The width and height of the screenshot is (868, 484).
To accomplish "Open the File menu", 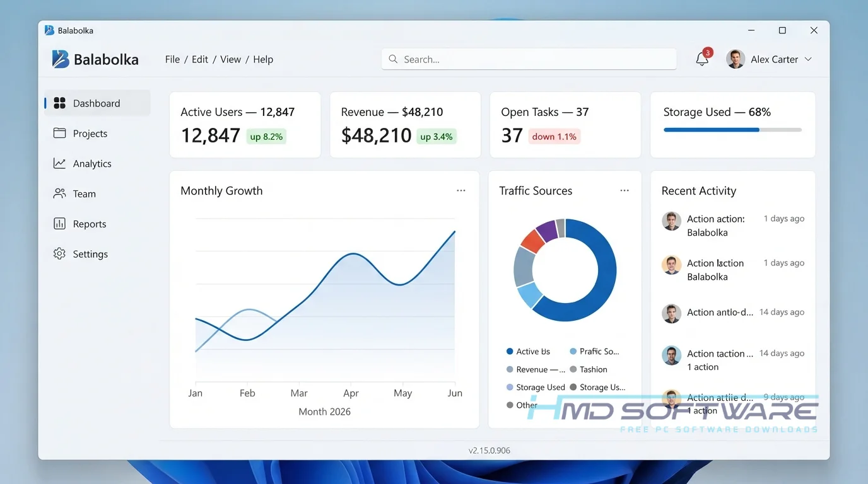I will pyautogui.click(x=172, y=59).
